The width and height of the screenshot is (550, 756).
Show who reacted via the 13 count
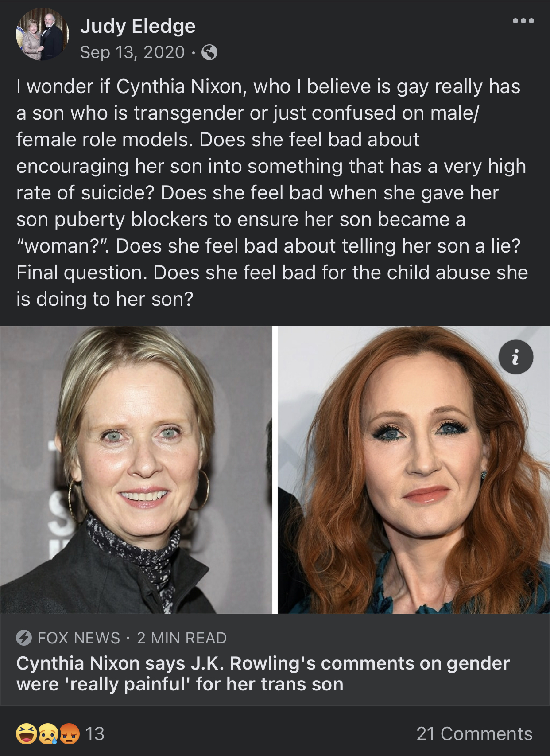click(95, 733)
